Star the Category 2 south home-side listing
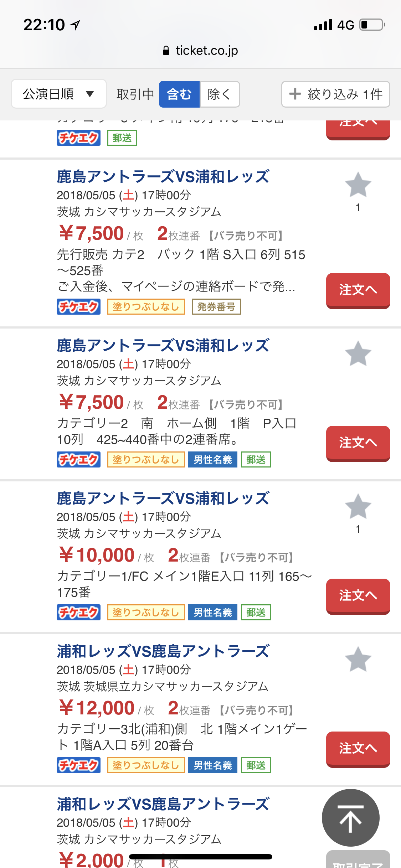The image size is (401, 868). [358, 353]
